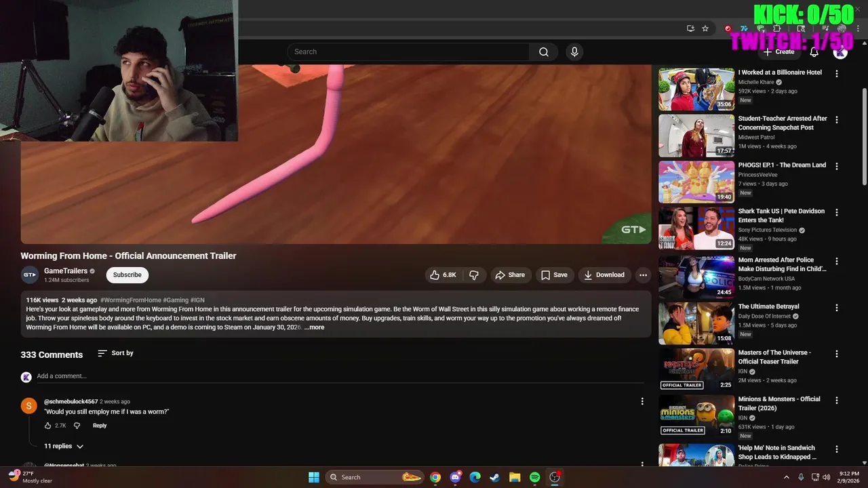Open The Ultimate Betrayal thumbnail
This screenshot has height=488, width=868.
tap(696, 323)
